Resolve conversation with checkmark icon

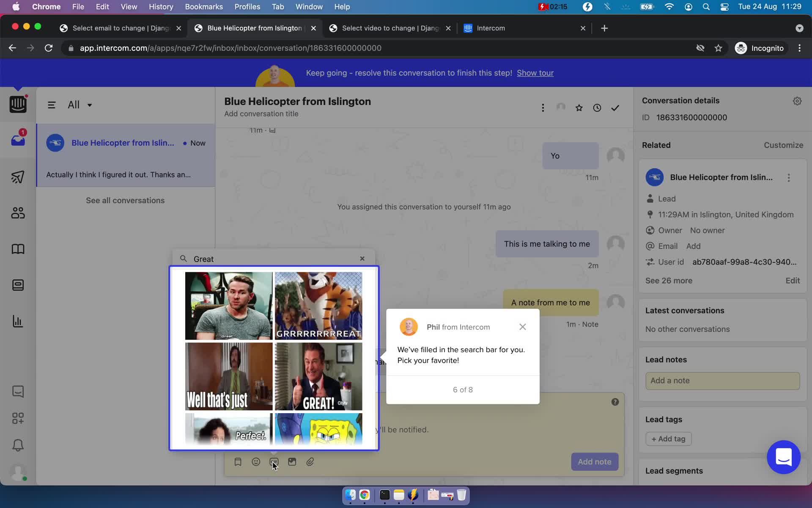tap(615, 108)
